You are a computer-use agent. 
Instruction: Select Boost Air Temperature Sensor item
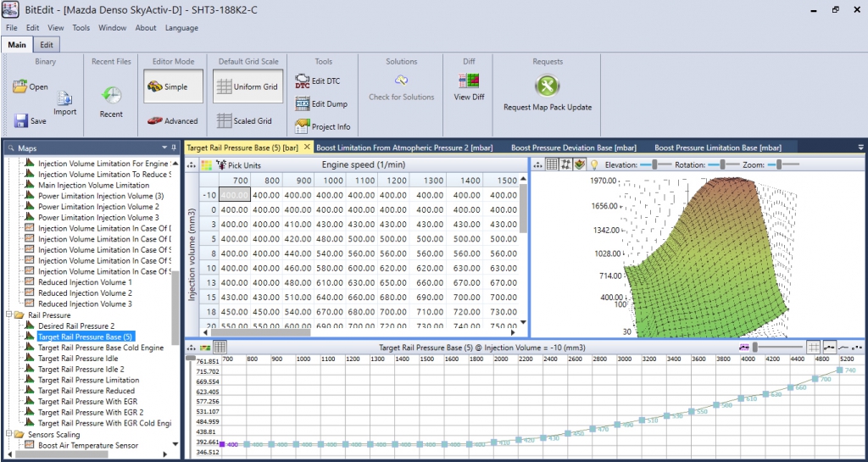point(88,445)
